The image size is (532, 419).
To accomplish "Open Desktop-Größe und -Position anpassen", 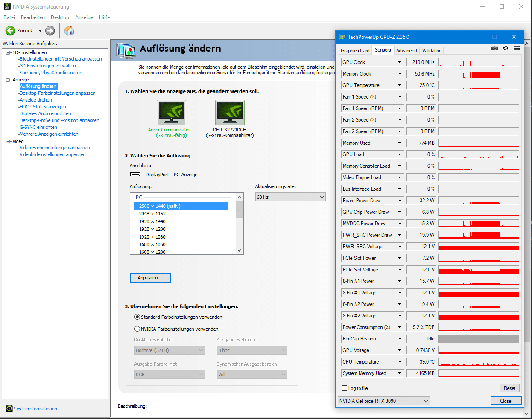I will (x=59, y=120).
